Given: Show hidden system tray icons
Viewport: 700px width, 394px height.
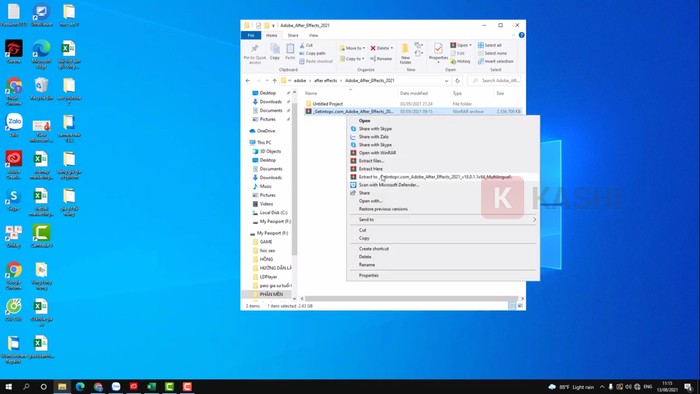Looking at the screenshot, I should (602, 387).
